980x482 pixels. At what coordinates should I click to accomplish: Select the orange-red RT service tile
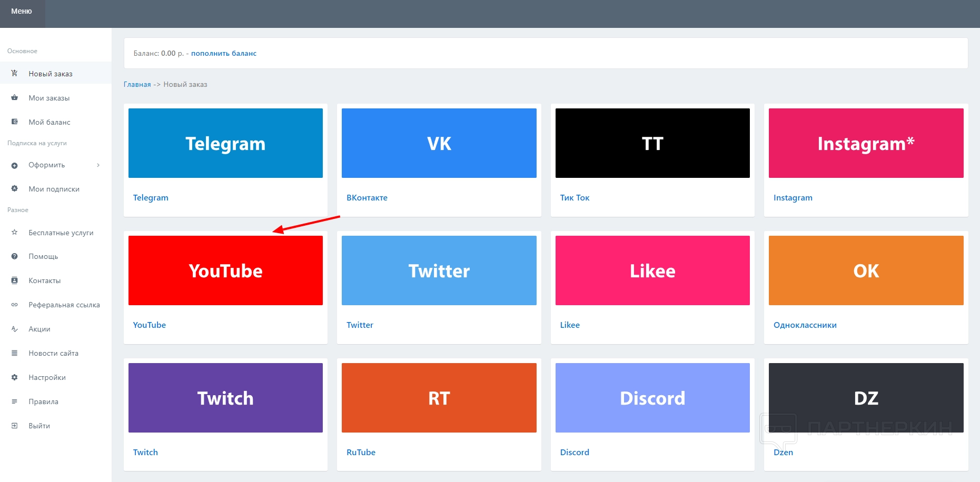(439, 398)
